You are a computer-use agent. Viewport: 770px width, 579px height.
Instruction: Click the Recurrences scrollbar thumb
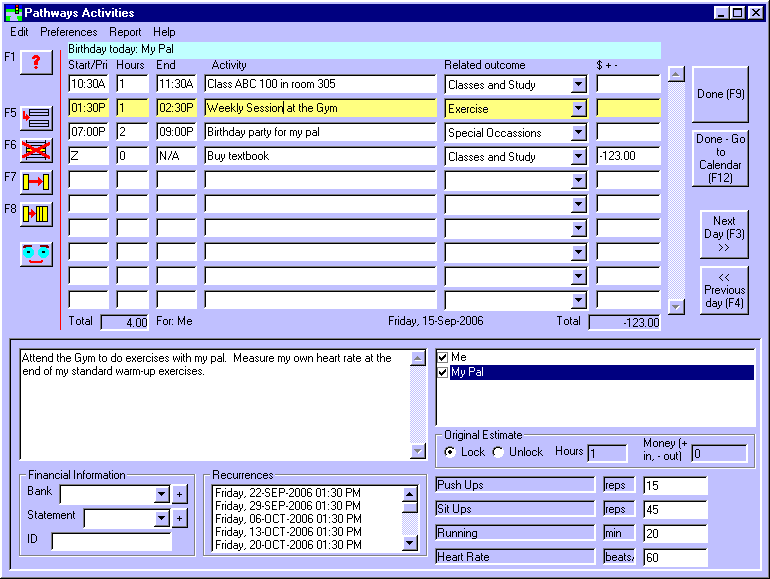pyautogui.click(x=410, y=507)
